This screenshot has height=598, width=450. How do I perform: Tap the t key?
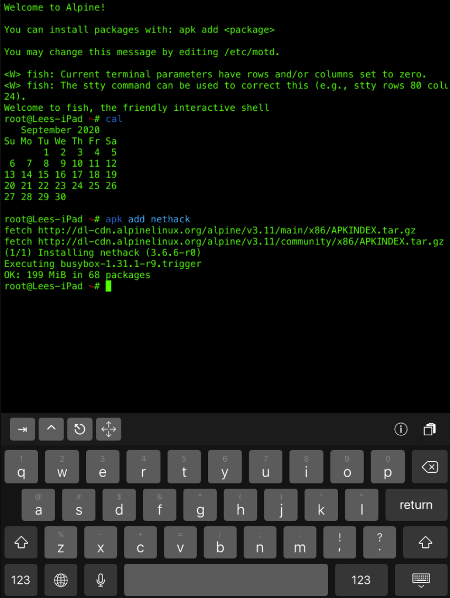click(184, 467)
